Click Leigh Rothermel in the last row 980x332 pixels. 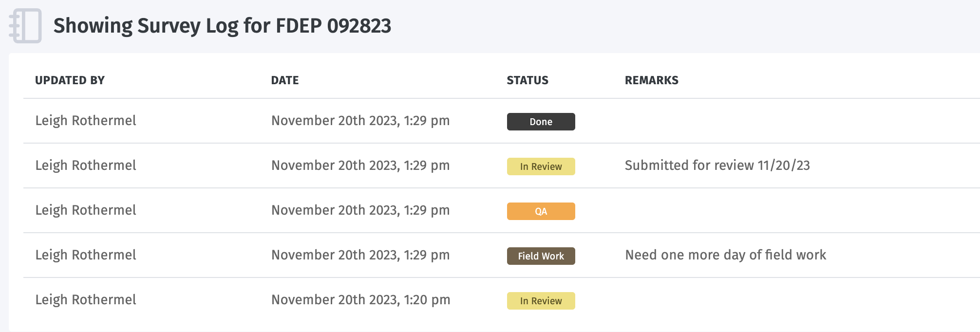point(86,300)
